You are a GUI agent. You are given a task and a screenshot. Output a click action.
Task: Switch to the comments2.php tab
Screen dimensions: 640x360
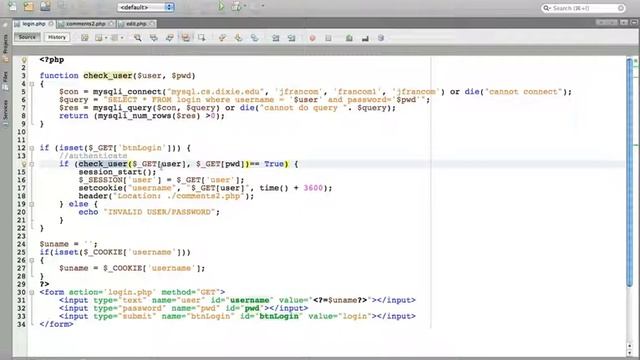click(x=86, y=24)
